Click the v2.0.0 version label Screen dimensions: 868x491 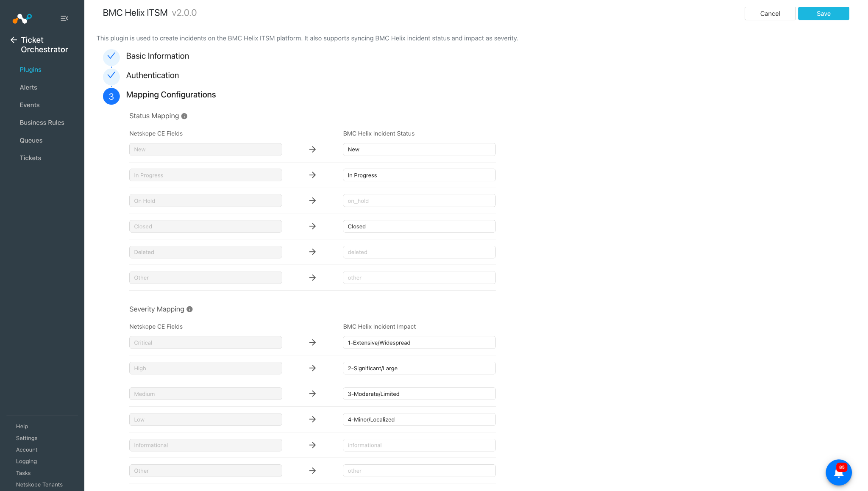coord(184,13)
